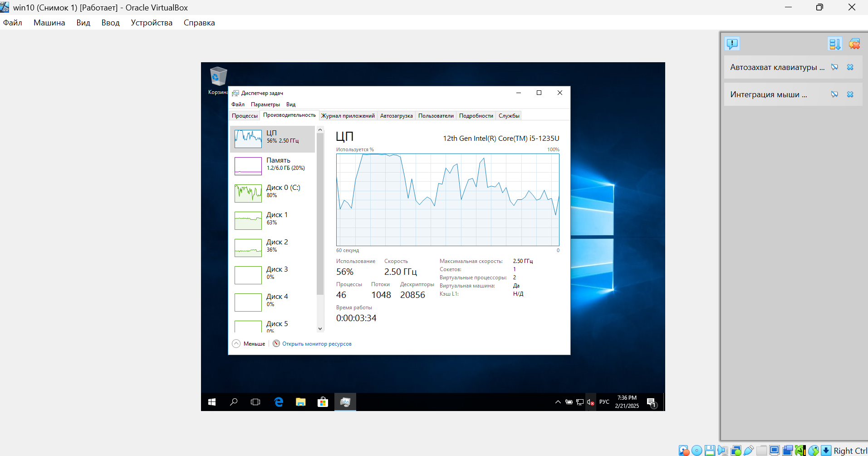Click the network adapter status icon
Image resolution: width=868 pixels, height=456 pixels.
point(736,451)
